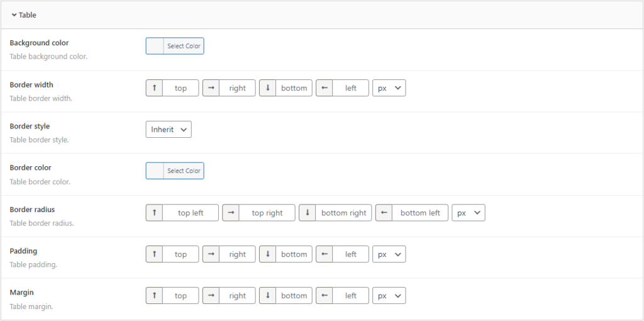Click the down arrow icon for Padding bottom
Viewport: 644px width, 321px height.
[x=268, y=254]
